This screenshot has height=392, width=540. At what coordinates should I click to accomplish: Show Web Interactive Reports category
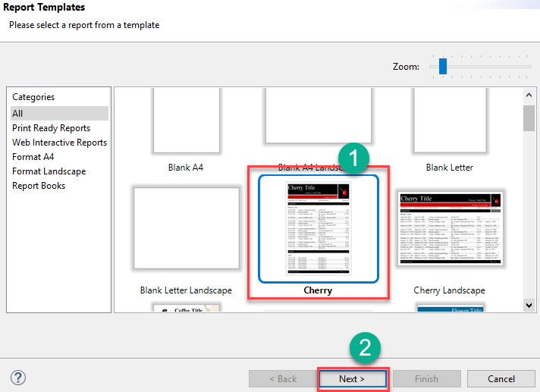[x=59, y=143]
